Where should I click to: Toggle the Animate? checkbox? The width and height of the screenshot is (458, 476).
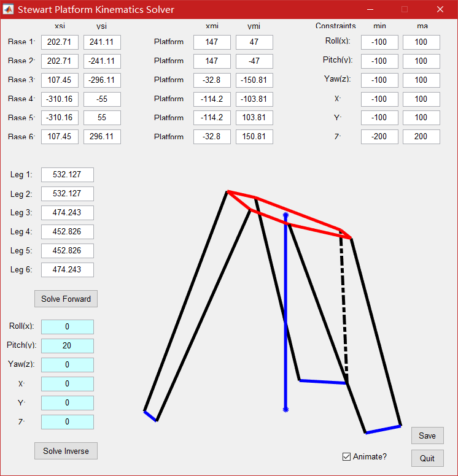tap(347, 456)
